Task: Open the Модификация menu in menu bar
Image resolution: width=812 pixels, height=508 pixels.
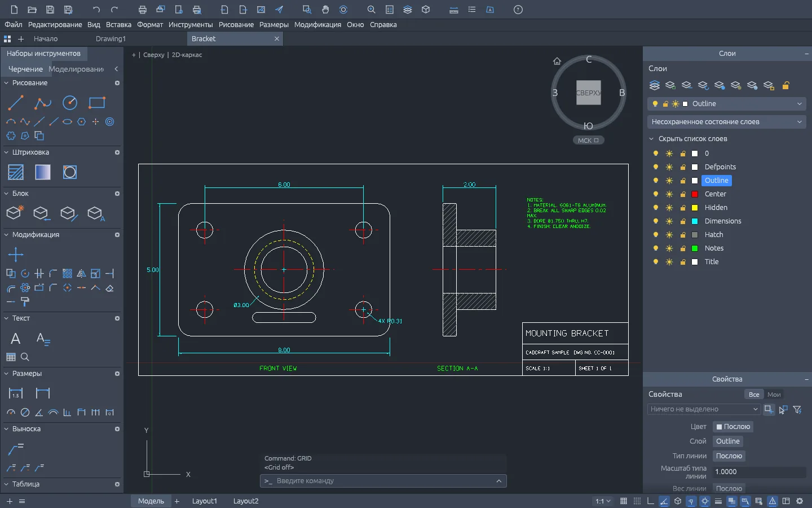Action: coord(317,25)
